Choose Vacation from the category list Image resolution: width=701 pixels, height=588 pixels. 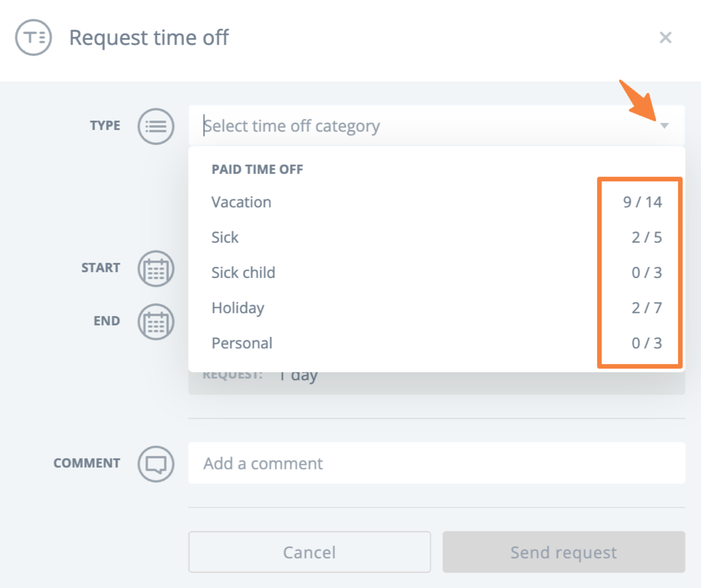coord(241,202)
